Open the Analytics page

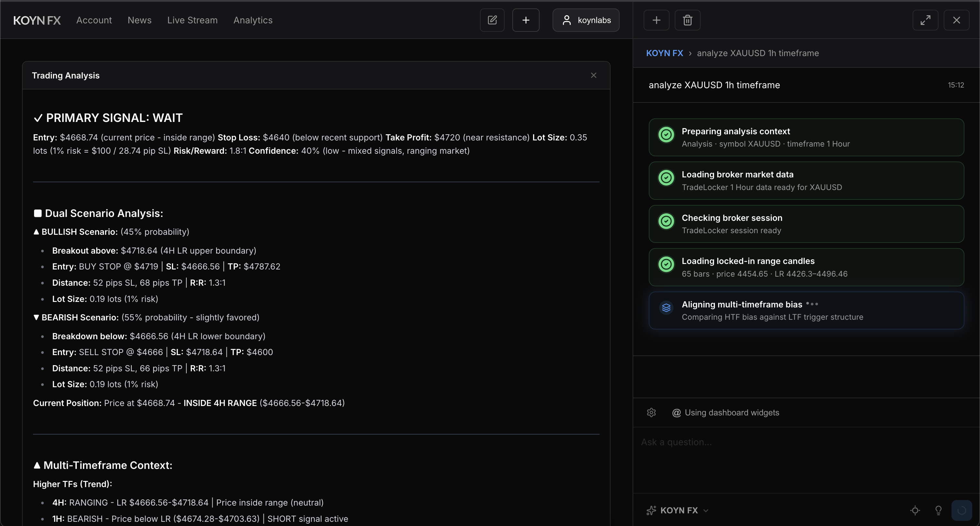[253, 20]
